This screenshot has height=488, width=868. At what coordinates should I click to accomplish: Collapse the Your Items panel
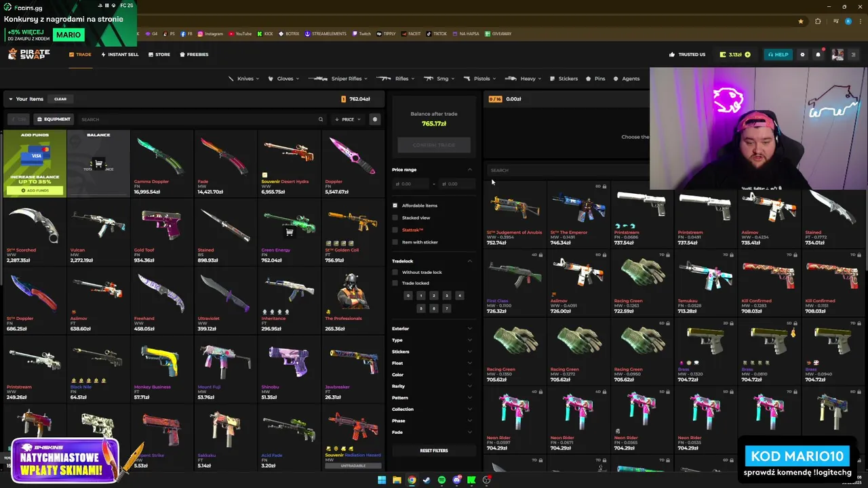tap(11, 99)
